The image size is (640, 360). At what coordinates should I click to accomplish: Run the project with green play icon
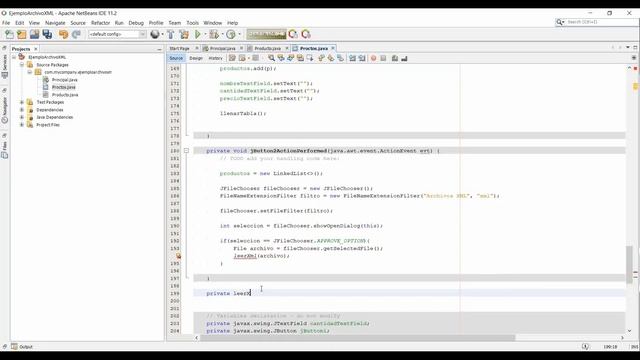[198, 34]
